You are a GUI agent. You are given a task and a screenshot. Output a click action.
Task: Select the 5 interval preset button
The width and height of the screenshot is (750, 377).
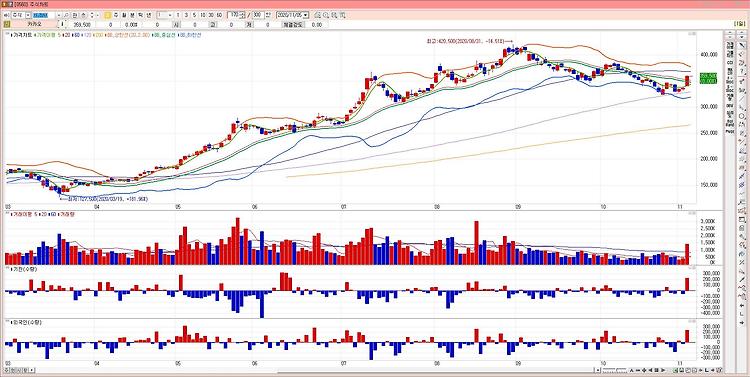click(194, 15)
